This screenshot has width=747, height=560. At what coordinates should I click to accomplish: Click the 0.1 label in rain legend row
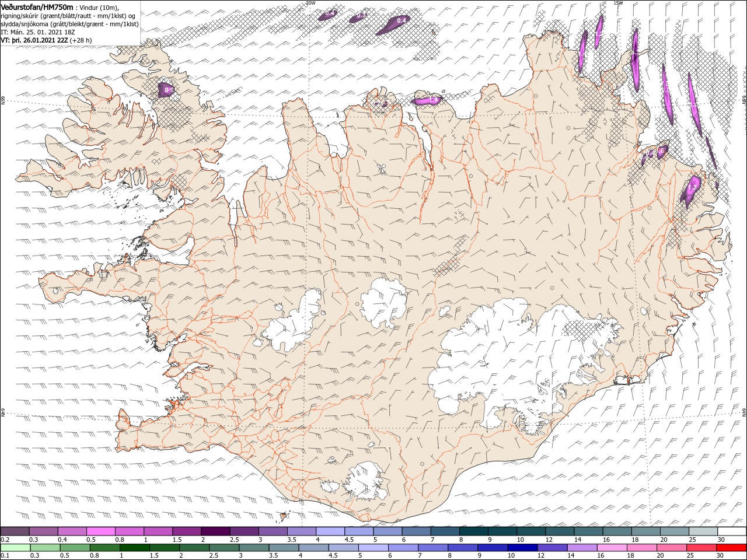[4, 555]
